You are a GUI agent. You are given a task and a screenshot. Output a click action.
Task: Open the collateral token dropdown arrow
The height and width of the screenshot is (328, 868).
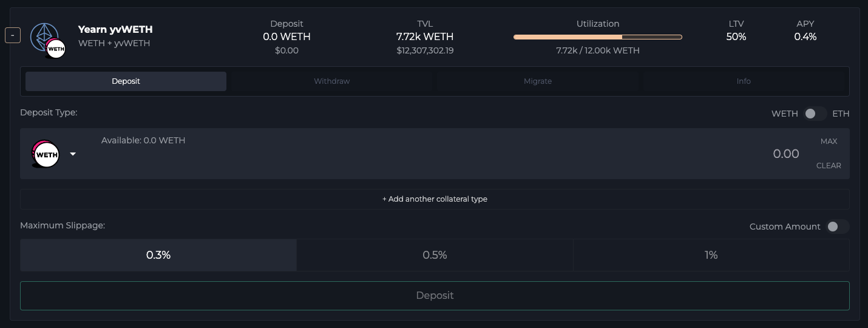tap(73, 154)
